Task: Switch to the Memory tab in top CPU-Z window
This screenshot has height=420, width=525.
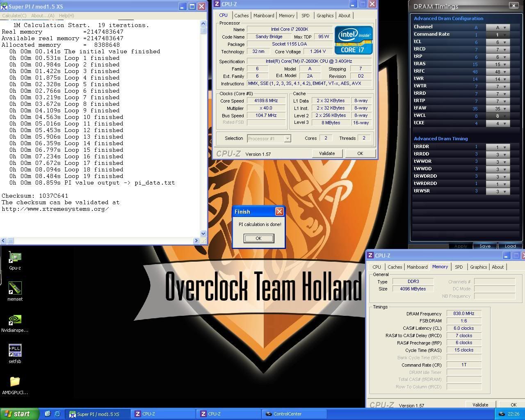Action: [287, 16]
